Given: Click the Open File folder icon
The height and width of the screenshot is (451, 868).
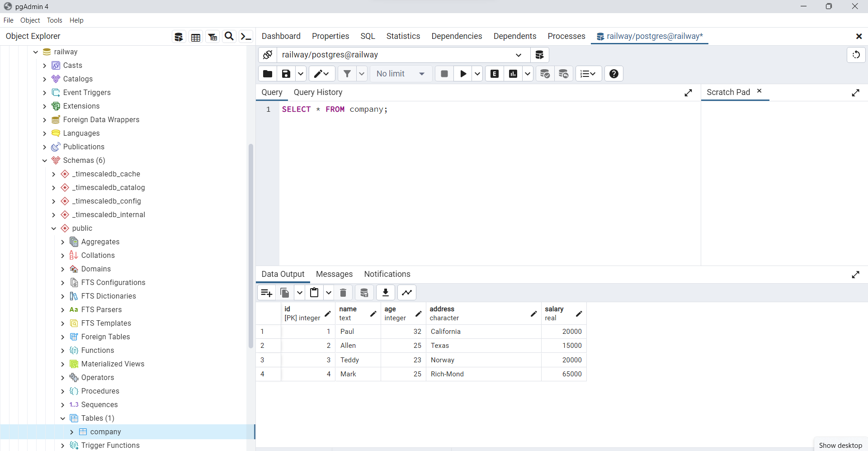Looking at the screenshot, I should [x=268, y=74].
